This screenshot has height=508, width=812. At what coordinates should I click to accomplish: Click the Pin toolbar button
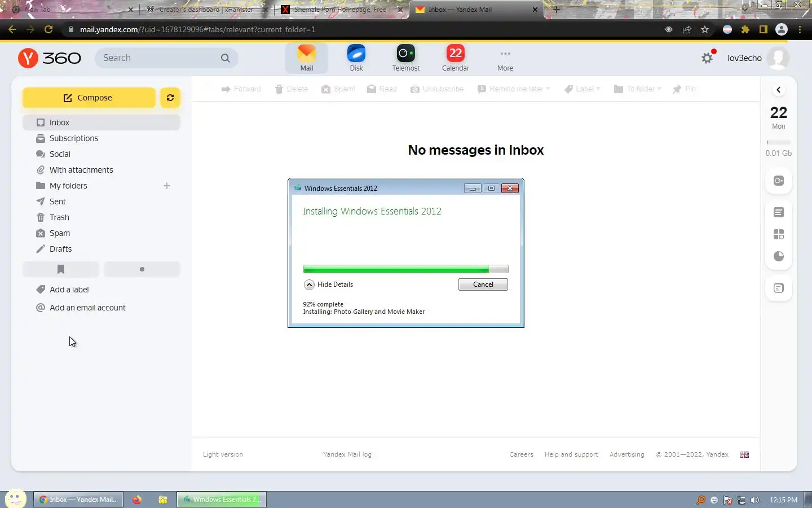tap(685, 89)
